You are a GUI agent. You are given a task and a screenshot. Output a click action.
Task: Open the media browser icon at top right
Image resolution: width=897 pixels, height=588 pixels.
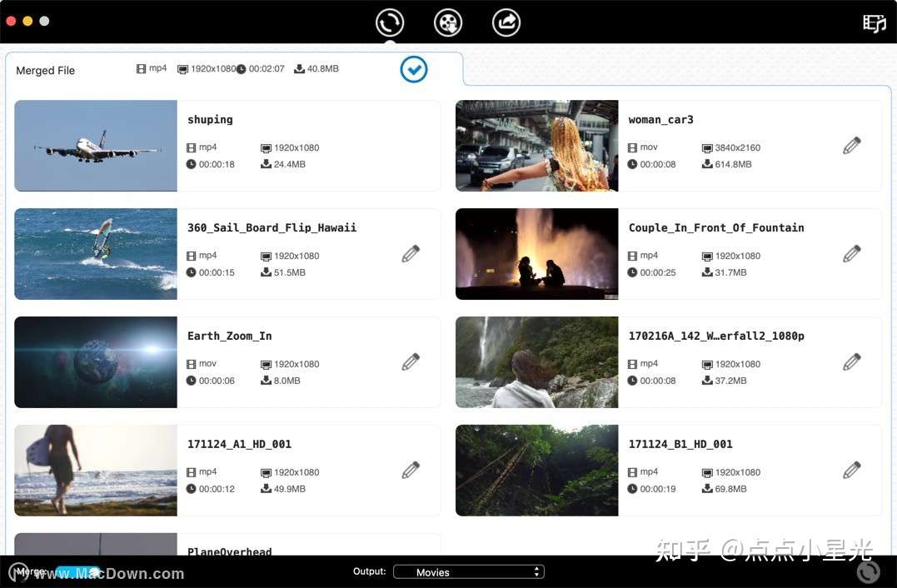(875, 23)
